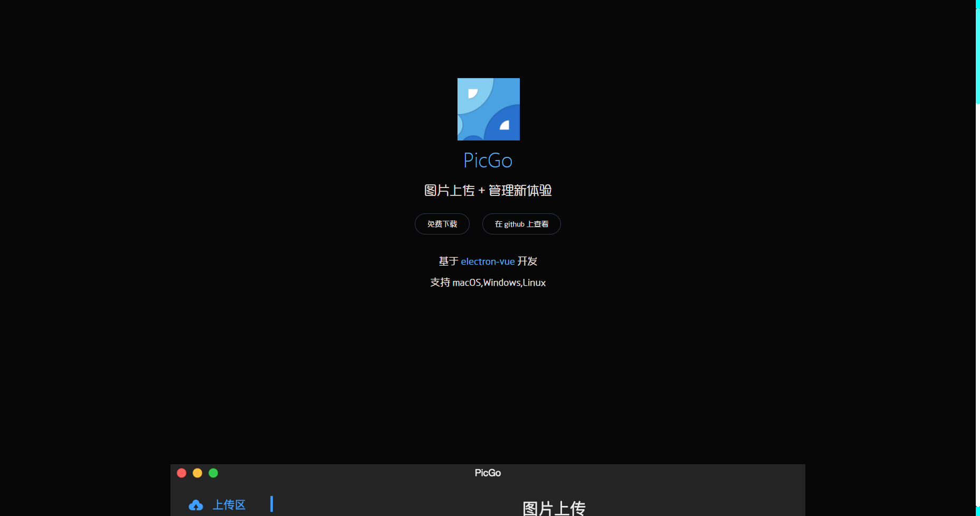
Task: Click the yellow minimize dot in PicGo preview
Action: [x=197, y=473]
